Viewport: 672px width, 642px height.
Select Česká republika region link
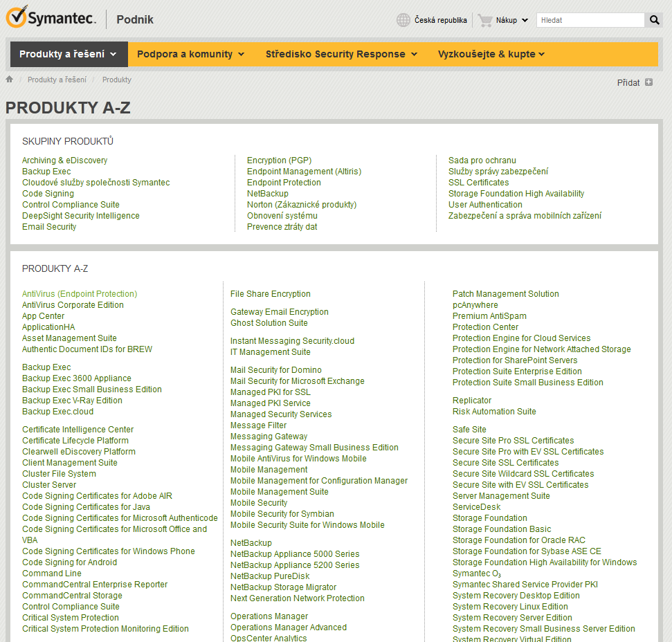click(441, 20)
